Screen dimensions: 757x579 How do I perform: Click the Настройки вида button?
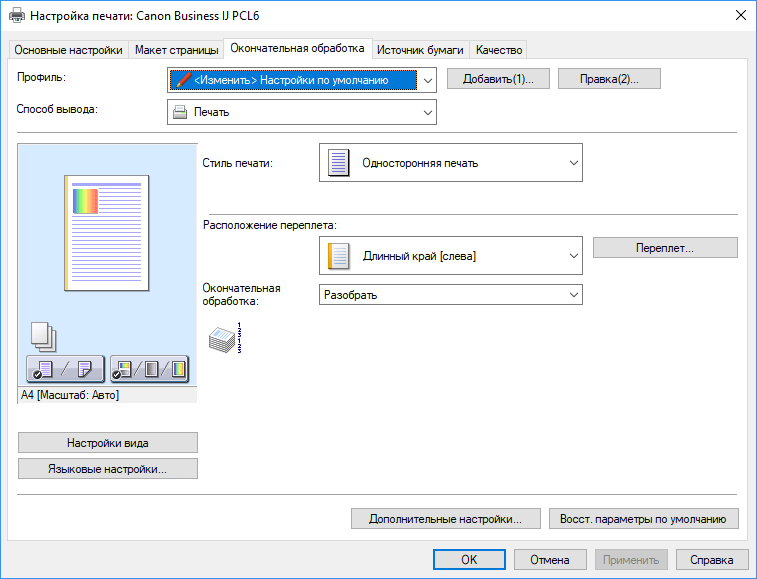coord(108,443)
